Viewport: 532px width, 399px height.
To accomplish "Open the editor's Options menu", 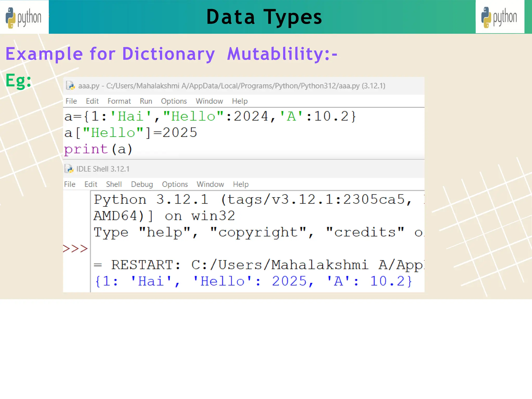I will [174, 101].
